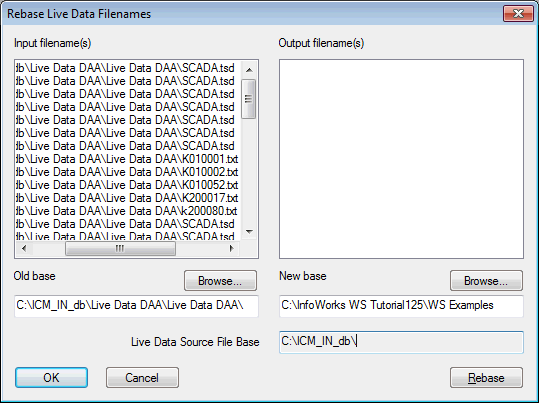The image size is (539, 403).
Task: Focus the Live Data Source File Base field
Action: [x=401, y=342]
